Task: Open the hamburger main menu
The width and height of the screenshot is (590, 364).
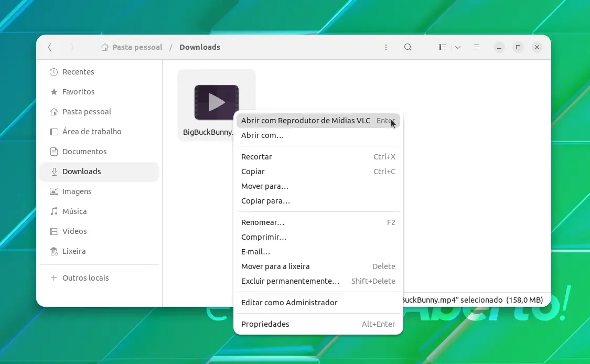Action: (x=477, y=47)
